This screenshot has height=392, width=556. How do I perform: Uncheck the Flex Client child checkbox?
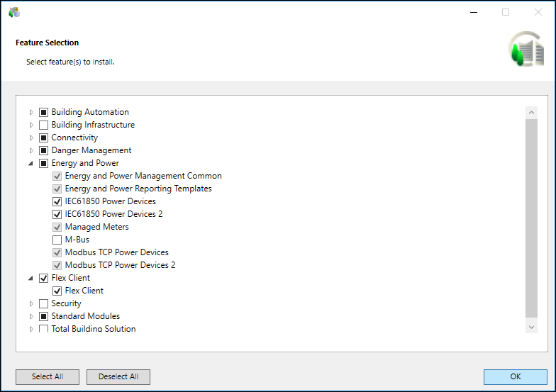[x=57, y=291]
